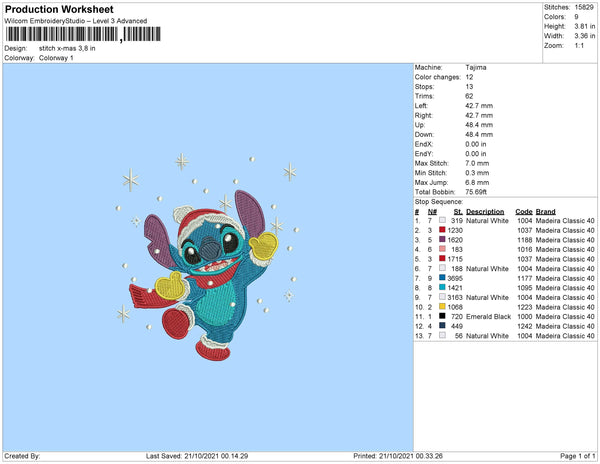Click the Width value 3.36 in

point(585,36)
